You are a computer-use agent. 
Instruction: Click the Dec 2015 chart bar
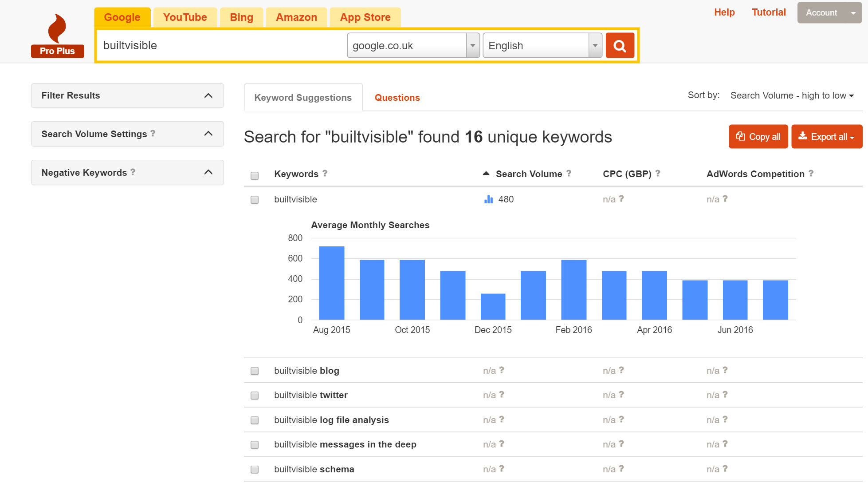493,307
